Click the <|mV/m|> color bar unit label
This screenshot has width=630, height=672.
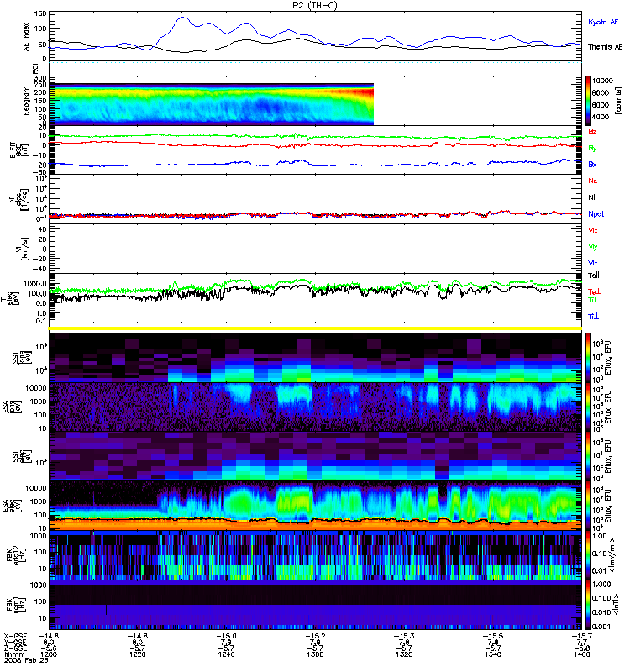(x=613, y=555)
